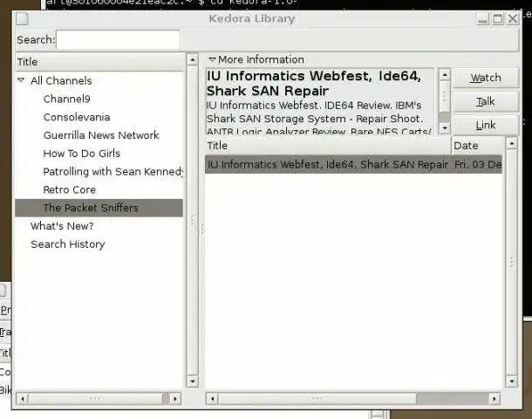Click the Fri, 03 date cell
Viewport: 532px width, 419px height.
[x=478, y=164]
